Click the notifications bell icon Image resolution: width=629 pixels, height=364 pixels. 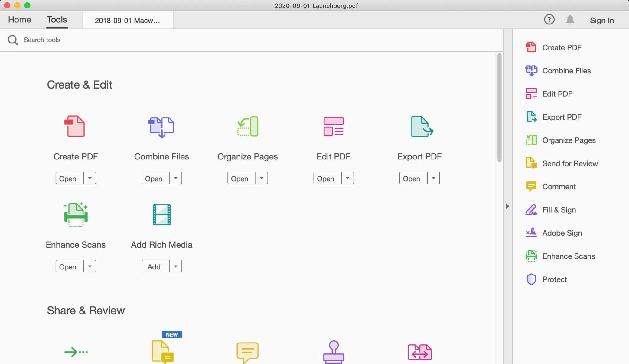pyautogui.click(x=570, y=20)
